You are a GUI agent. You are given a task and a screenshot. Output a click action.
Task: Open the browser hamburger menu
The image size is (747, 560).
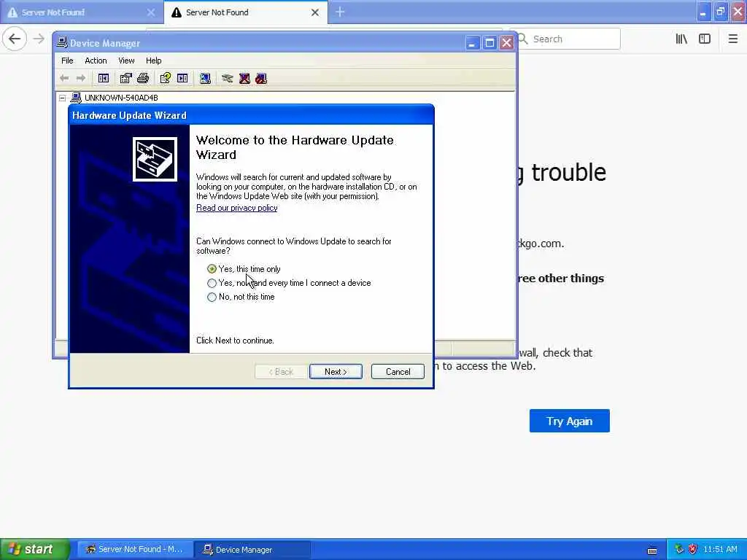(732, 39)
